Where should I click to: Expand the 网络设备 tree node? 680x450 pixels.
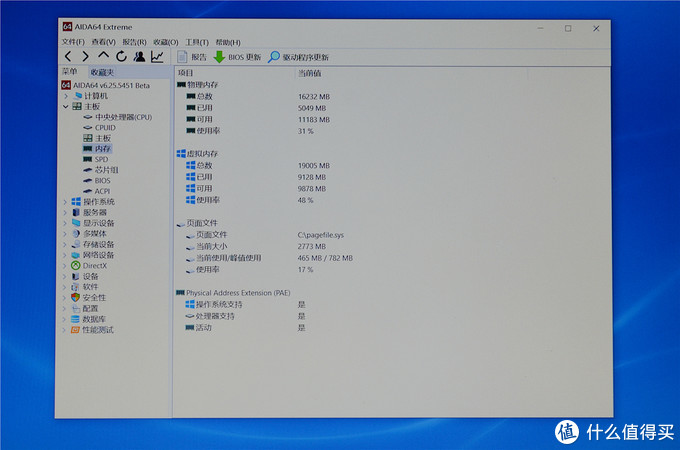(65, 255)
